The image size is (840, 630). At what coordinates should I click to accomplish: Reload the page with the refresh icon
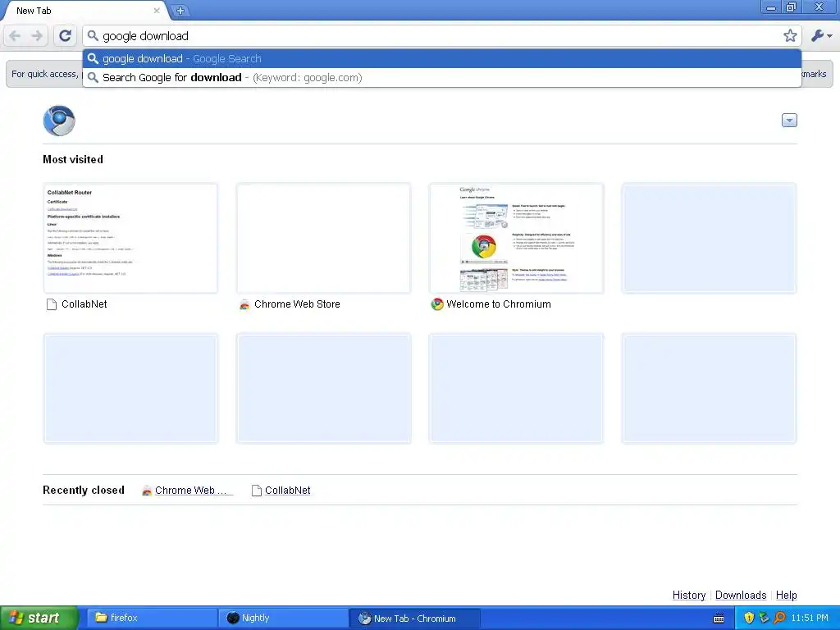click(66, 36)
